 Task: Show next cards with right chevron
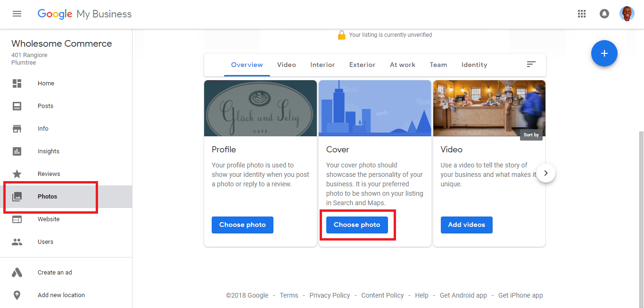click(546, 173)
